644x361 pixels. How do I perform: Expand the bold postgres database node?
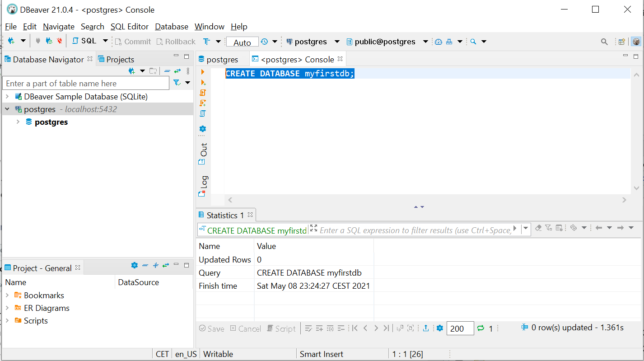point(18,122)
